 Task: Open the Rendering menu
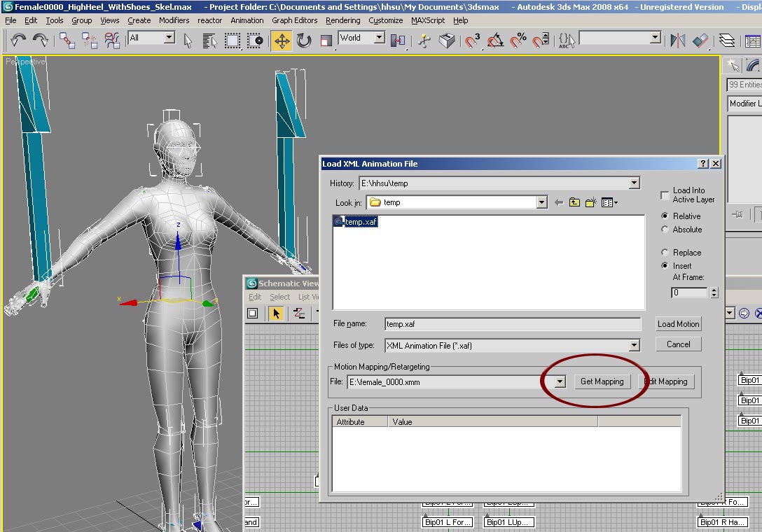343,20
